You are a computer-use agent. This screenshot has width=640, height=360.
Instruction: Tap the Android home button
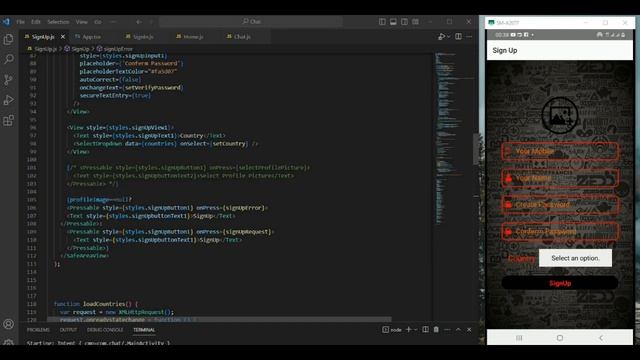click(560, 338)
